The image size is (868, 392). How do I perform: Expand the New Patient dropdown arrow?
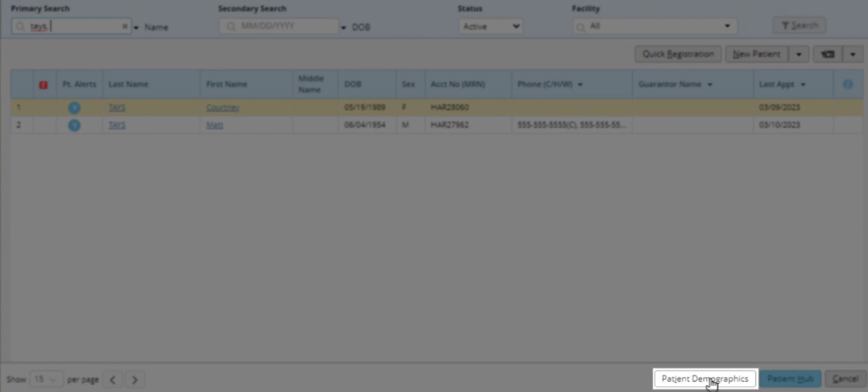[799, 54]
